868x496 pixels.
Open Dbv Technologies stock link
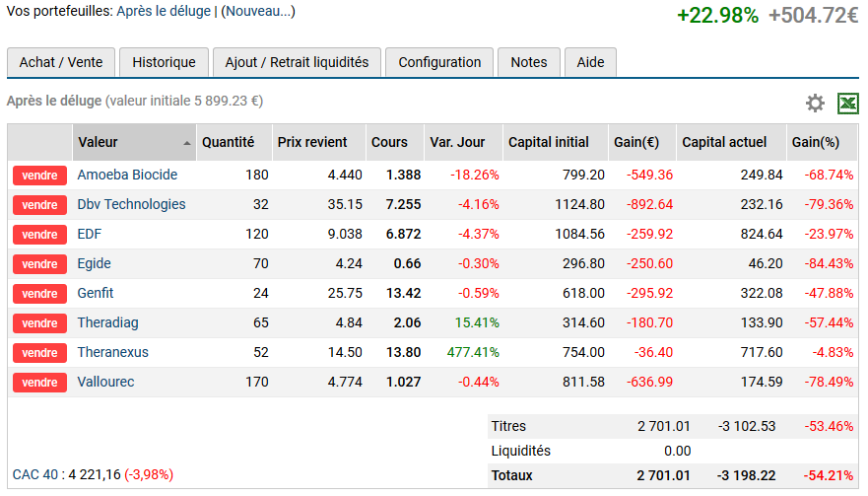(131, 204)
